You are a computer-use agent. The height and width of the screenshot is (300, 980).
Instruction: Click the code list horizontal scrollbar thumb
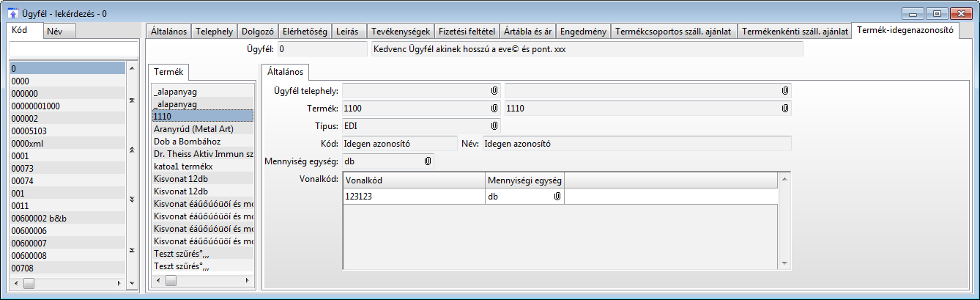29,282
